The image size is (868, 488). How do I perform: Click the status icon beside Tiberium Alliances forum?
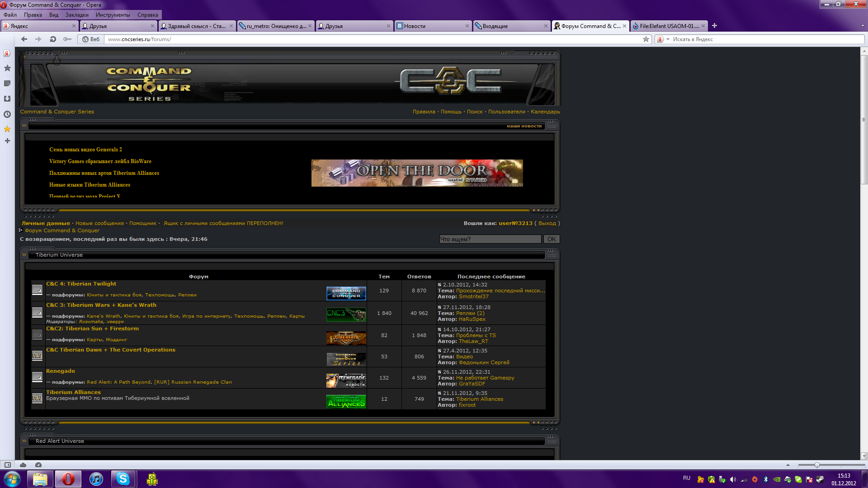click(x=37, y=398)
